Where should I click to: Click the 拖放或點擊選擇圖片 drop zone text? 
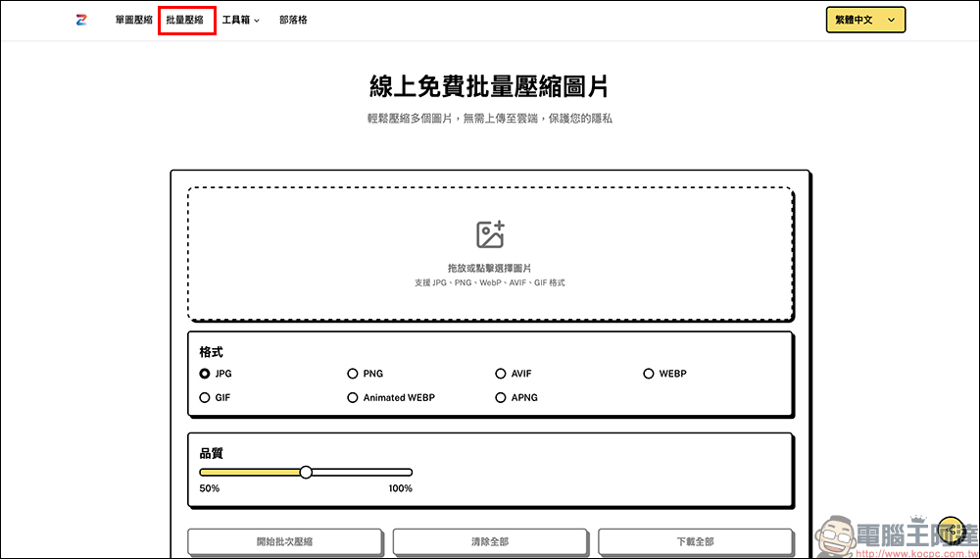490,269
